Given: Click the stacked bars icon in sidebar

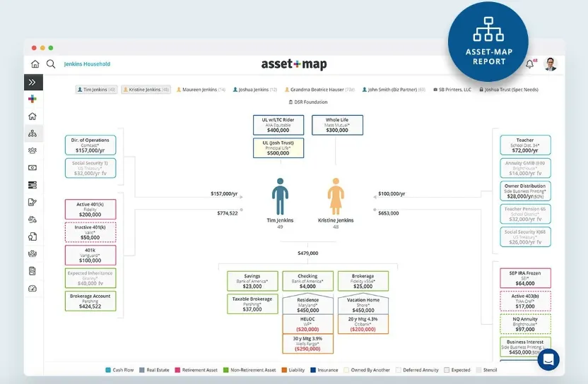Looking at the screenshot, I should tap(33, 185).
